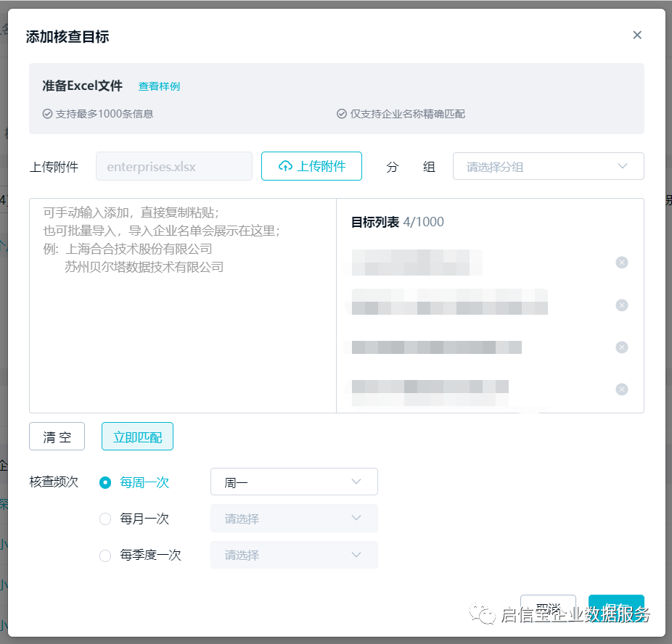Delete the fourth target list entry
The width and height of the screenshot is (672, 644).
[x=622, y=389]
